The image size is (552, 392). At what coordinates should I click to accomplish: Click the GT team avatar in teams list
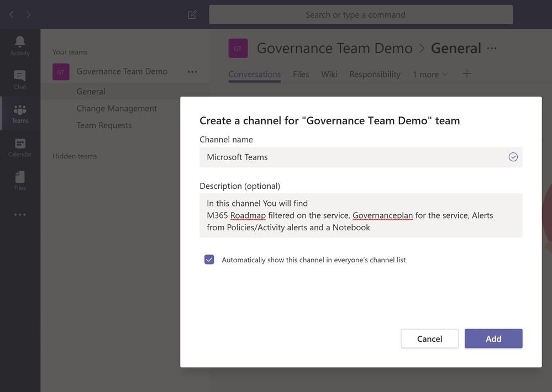[x=61, y=72]
